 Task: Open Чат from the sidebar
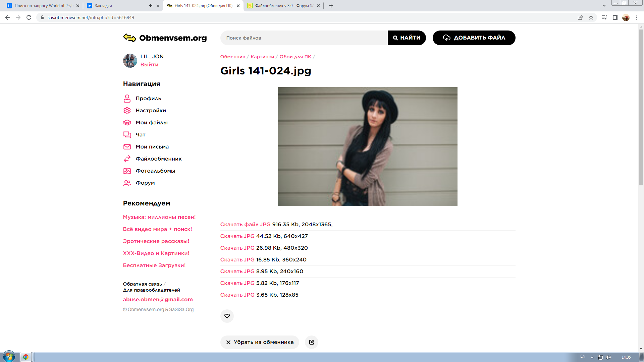140,135
